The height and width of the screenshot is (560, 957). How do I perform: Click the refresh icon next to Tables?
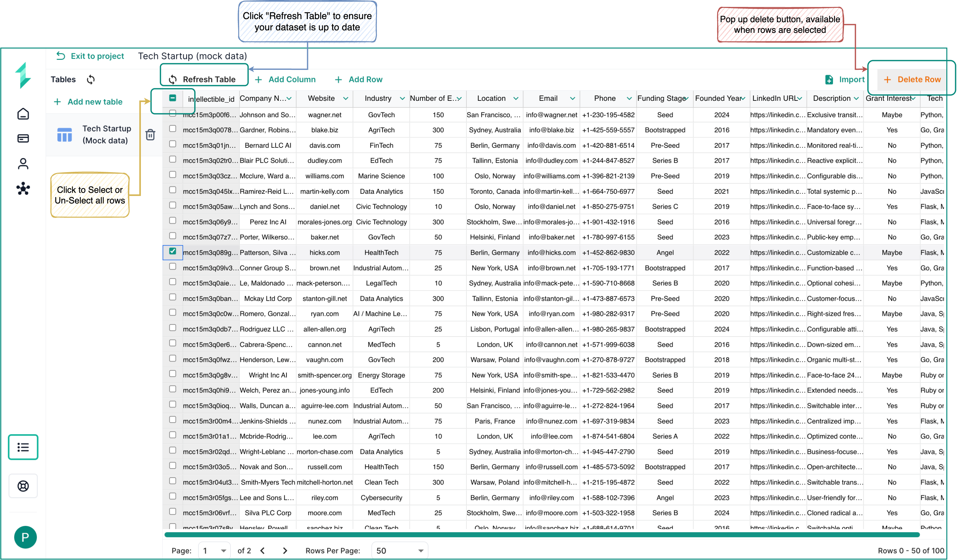coord(91,79)
